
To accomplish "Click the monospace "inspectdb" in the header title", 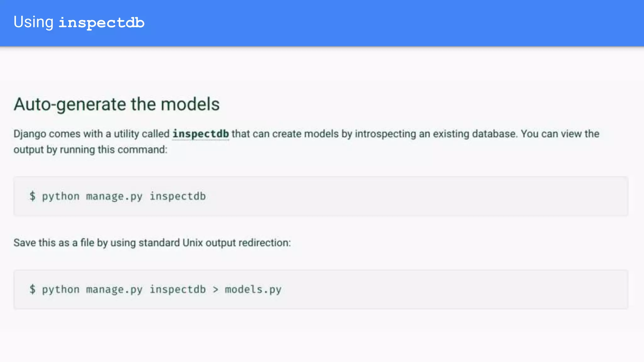I will pyautogui.click(x=102, y=23).
